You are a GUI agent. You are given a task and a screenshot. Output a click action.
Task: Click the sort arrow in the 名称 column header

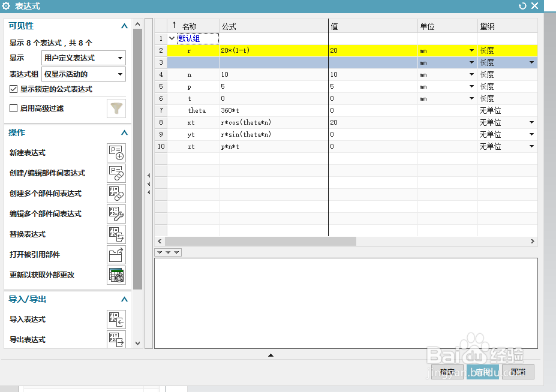[174, 25]
